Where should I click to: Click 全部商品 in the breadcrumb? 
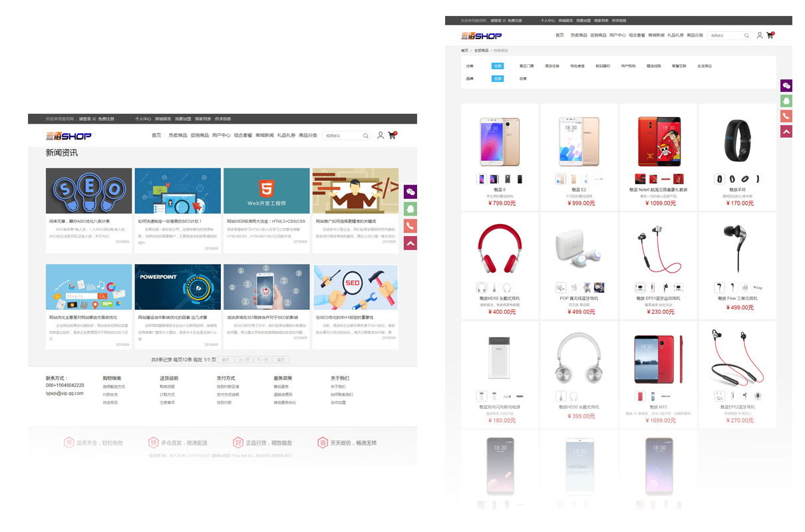480,51
